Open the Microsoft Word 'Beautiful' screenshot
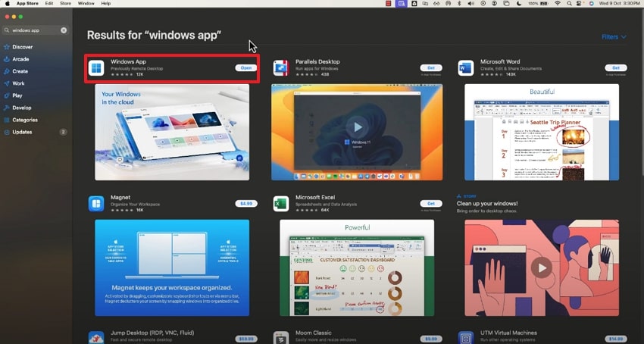Viewport: 644px width, 344px height. [542, 132]
